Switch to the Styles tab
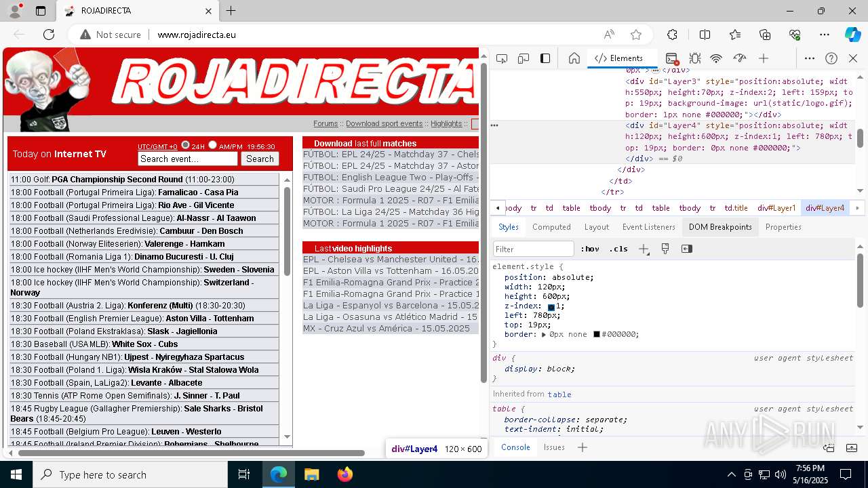Image resolution: width=868 pixels, height=488 pixels. (x=509, y=227)
